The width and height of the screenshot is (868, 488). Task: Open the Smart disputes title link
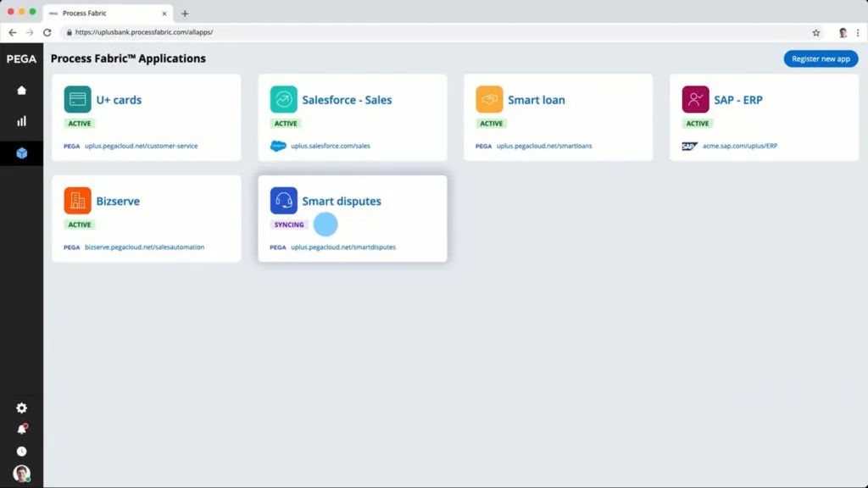click(342, 202)
